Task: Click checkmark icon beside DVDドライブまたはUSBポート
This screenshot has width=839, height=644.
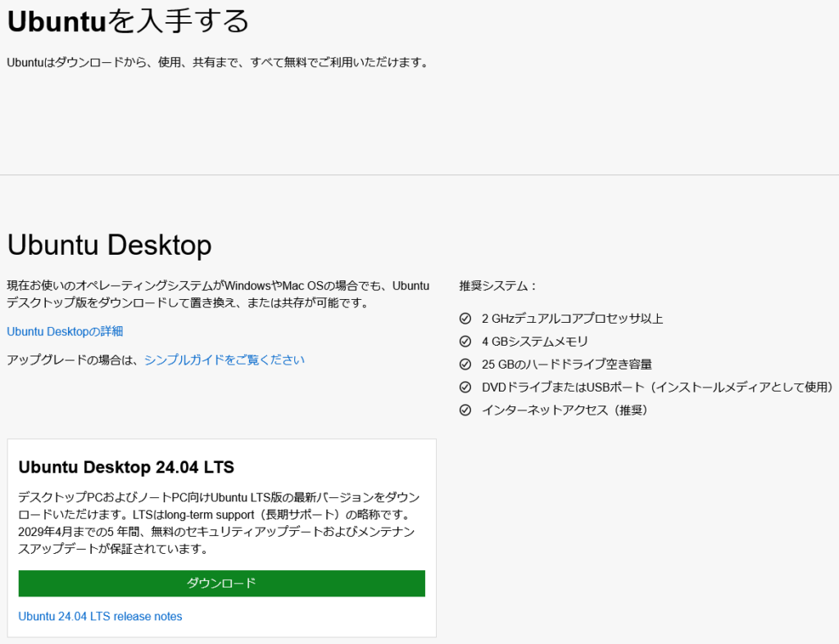Action: (465, 388)
